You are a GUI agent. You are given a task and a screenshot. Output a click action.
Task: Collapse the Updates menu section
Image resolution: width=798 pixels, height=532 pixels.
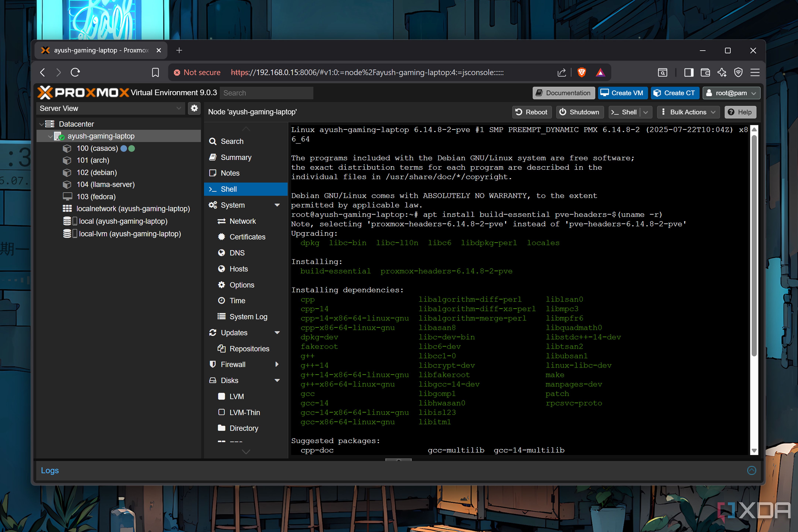(277, 333)
